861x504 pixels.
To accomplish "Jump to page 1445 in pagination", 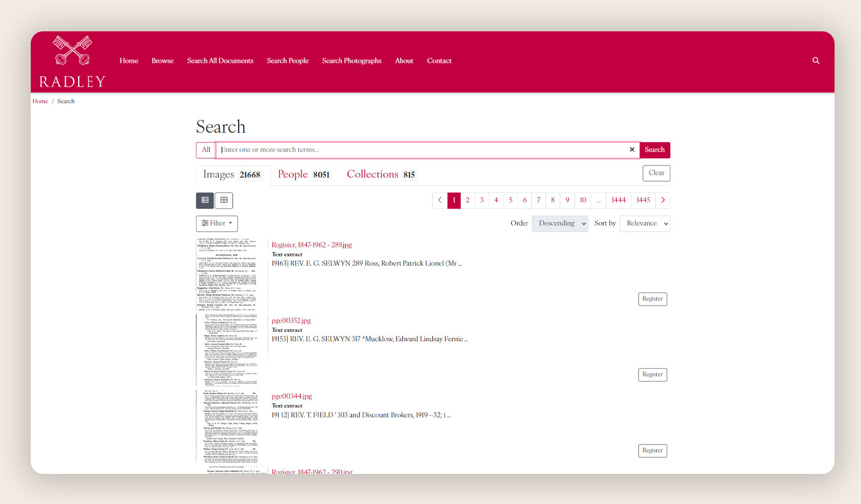I will (x=643, y=200).
